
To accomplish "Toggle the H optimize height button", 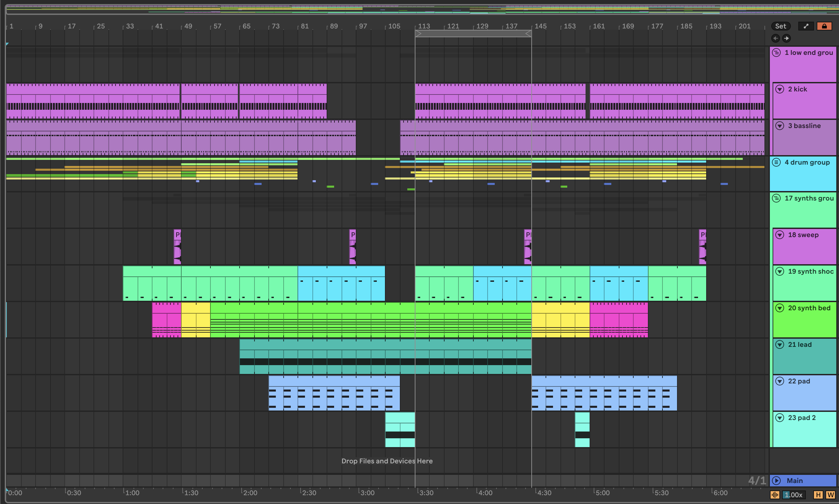I will pos(818,495).
